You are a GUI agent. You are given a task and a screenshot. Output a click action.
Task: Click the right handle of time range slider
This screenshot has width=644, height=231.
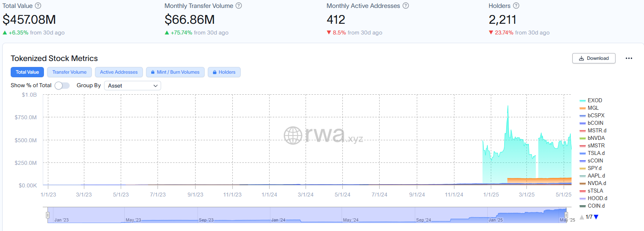(566, 215)
